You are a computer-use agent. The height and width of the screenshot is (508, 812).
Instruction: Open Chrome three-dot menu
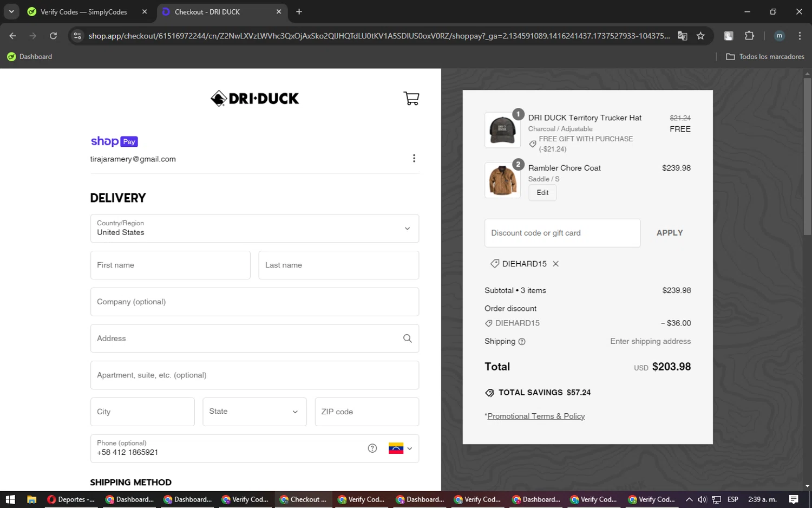pos(800,36)
